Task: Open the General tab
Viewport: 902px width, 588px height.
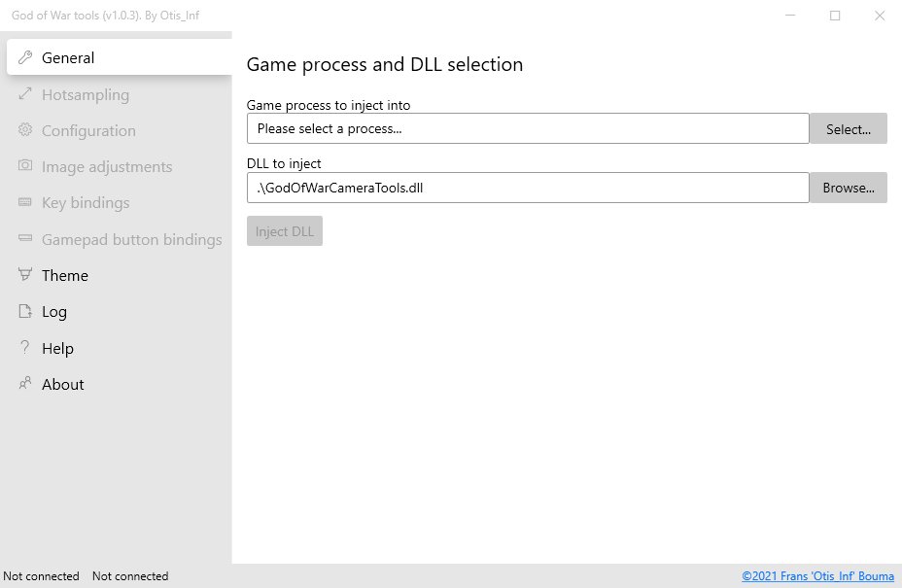Action: (x=120, y=57)
